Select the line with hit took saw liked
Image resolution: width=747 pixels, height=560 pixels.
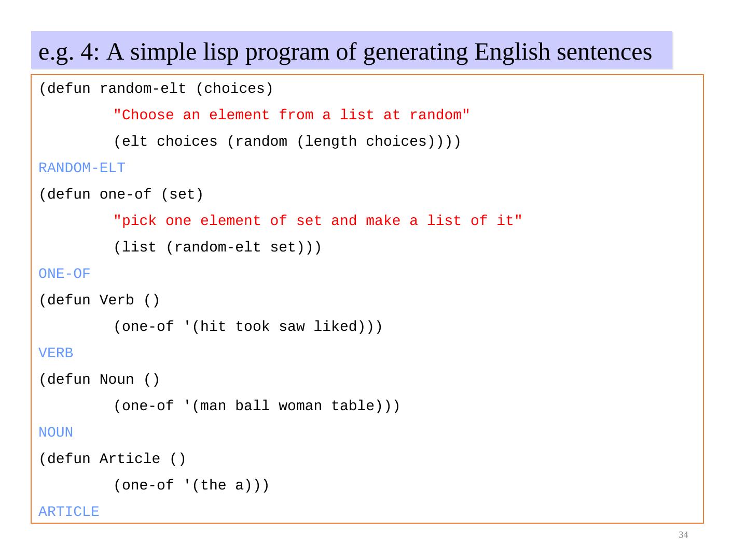[x=248, y=327]
